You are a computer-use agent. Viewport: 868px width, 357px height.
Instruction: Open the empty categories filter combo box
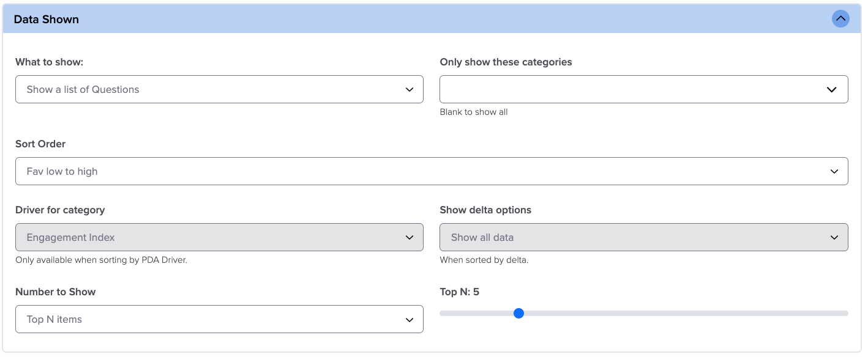[630, 90]
